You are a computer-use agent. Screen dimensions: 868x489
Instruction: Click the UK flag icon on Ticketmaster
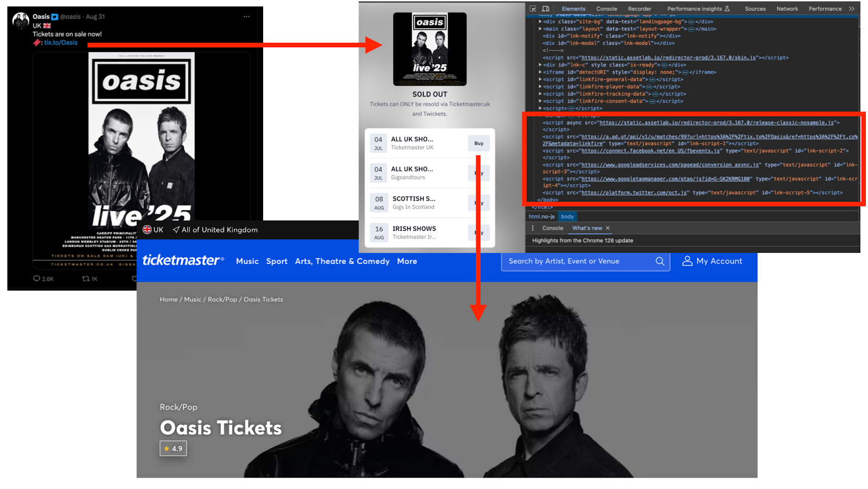tap(147, 229)
